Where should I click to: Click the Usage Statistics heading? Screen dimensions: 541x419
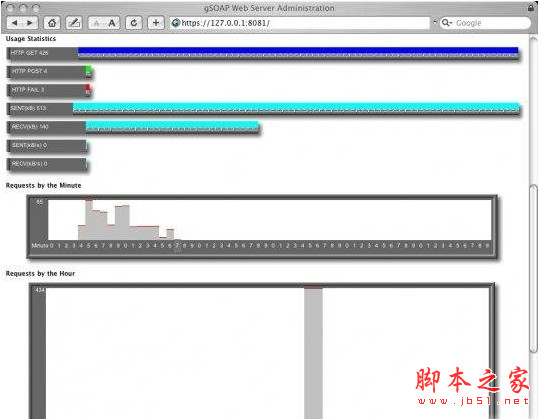click(31, 39)
